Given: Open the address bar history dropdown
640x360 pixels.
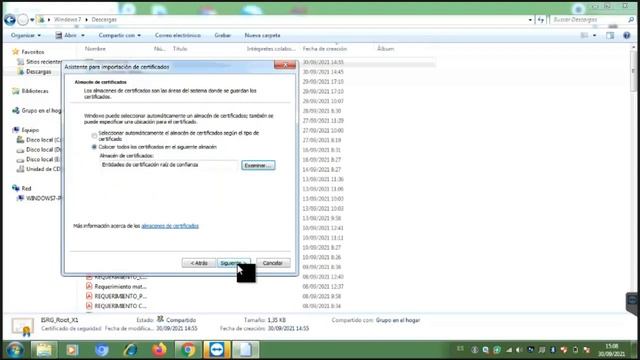Looking at the screenshot, I should coord(530,20).
